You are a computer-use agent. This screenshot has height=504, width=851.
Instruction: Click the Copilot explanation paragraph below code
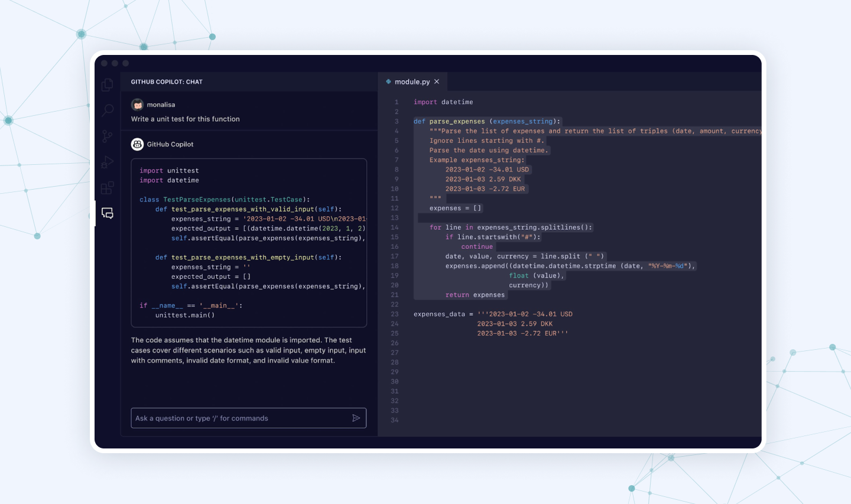[249, 350]
